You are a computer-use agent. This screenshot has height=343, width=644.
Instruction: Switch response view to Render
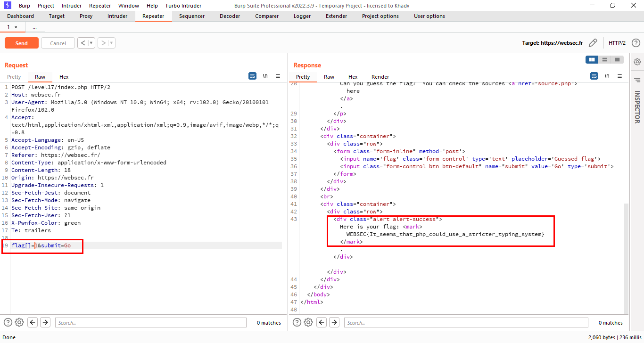coord(380,77)
